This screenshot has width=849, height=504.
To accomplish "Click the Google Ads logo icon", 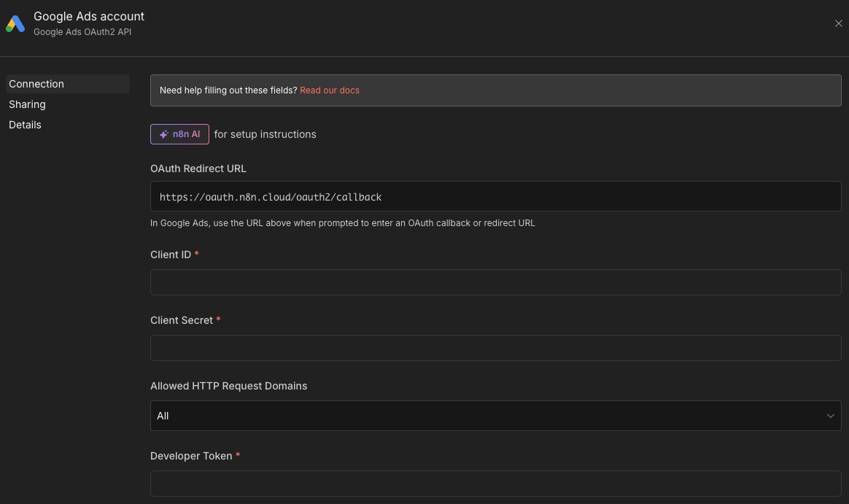I will click(x=15, y=24).
